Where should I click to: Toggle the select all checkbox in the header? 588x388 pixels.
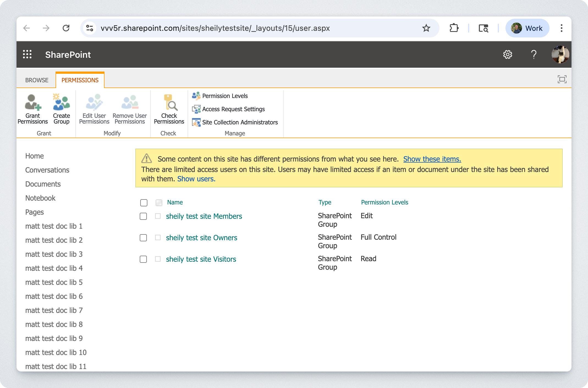pyautogui.click(x=144, y=203)
